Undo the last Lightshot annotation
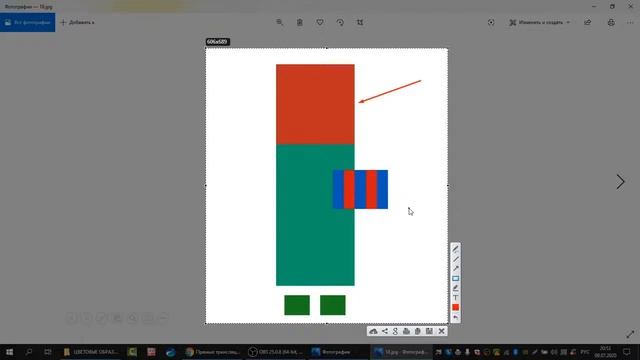 pyautogui.click(x=456, y=317)
